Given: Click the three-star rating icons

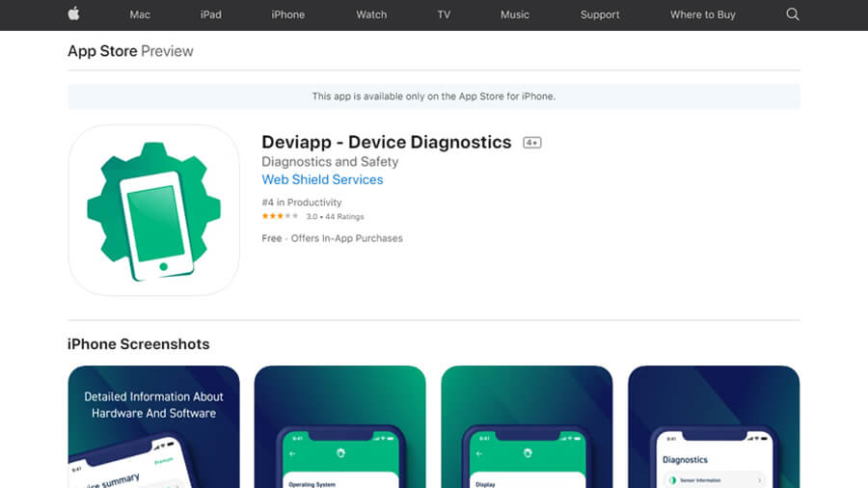Looking at the screenshot, I should (x=280, y=217).
